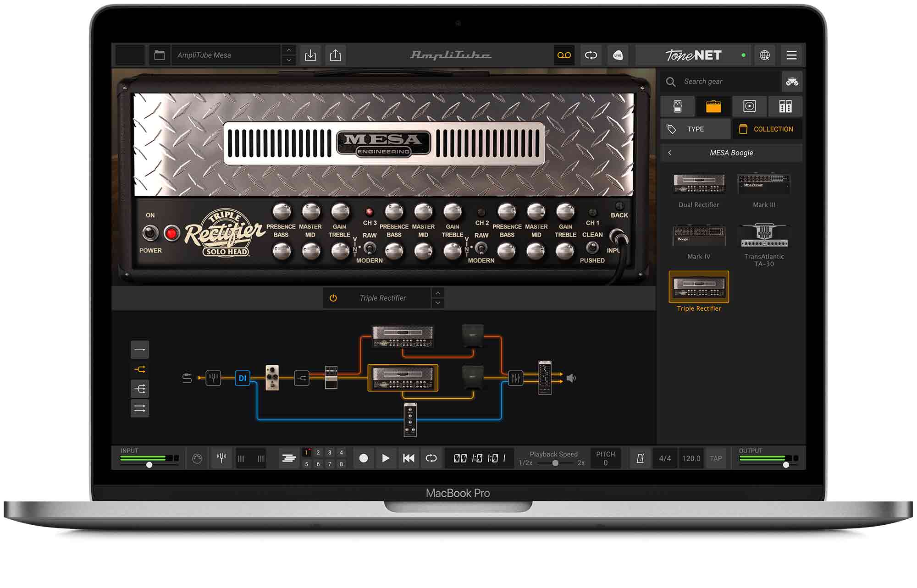The image size is (917, 588).
Task: Open the AmpliTube Mesa preset name dropdown
Action: click(226, 55)
